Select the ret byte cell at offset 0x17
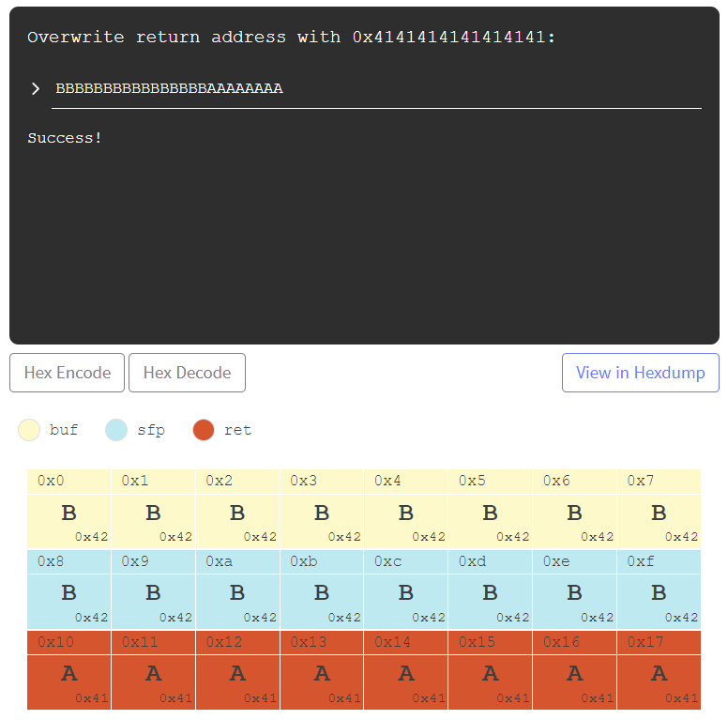Screen dimensions: 728x720 coord(659,670)
